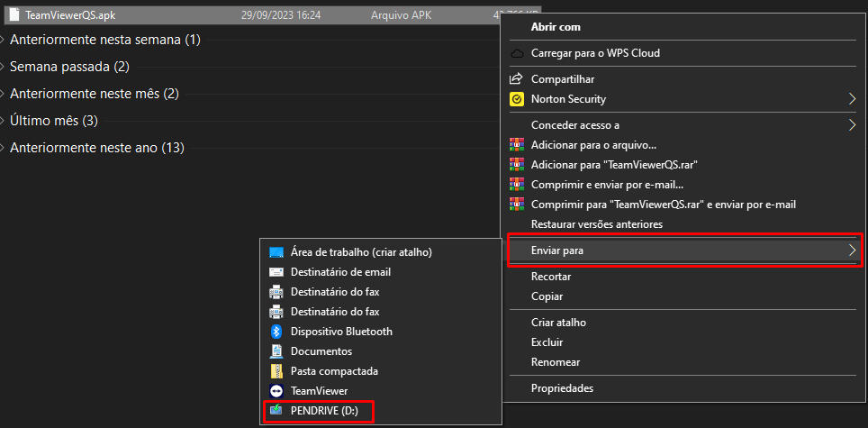Expand 'Anteriormente nesta semana (1)' group
This screenshot has width=868, height=428.
[x=4, y=40]
